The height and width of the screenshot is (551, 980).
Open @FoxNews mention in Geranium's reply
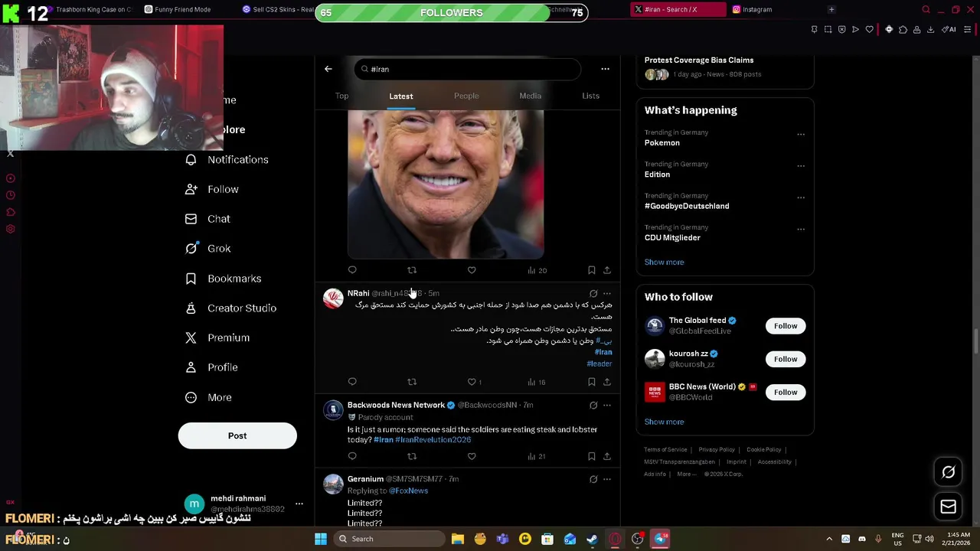408,491
